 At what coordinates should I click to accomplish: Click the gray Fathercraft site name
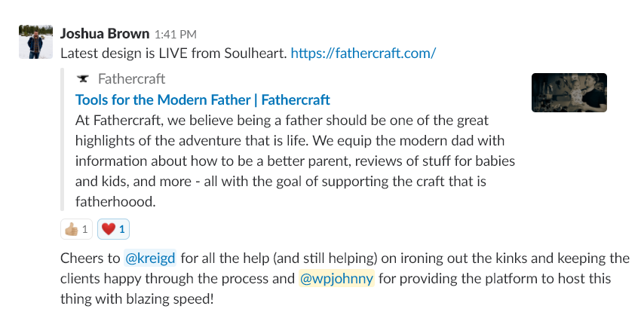click(131, 79)
